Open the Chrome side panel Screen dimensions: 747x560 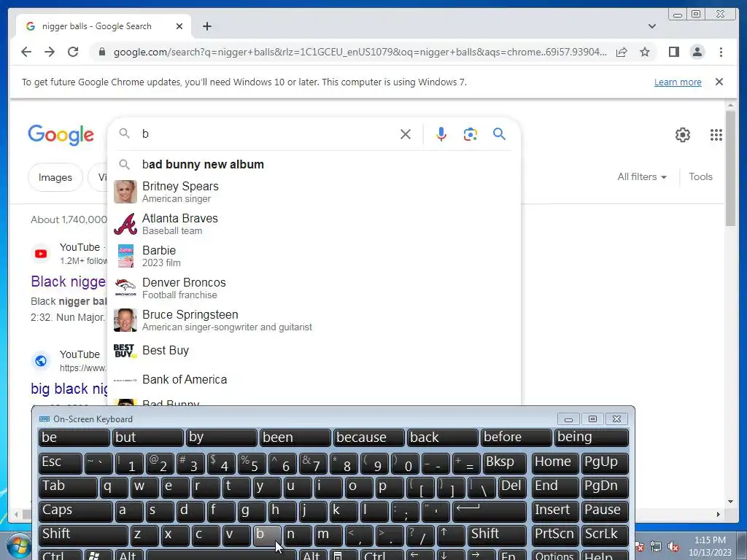pos(673,52)
